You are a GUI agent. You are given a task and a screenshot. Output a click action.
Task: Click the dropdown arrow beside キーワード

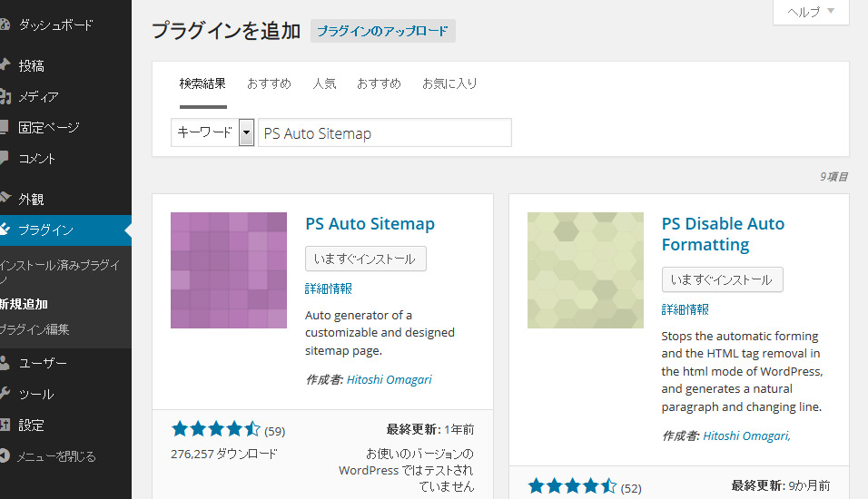point(246,132)
